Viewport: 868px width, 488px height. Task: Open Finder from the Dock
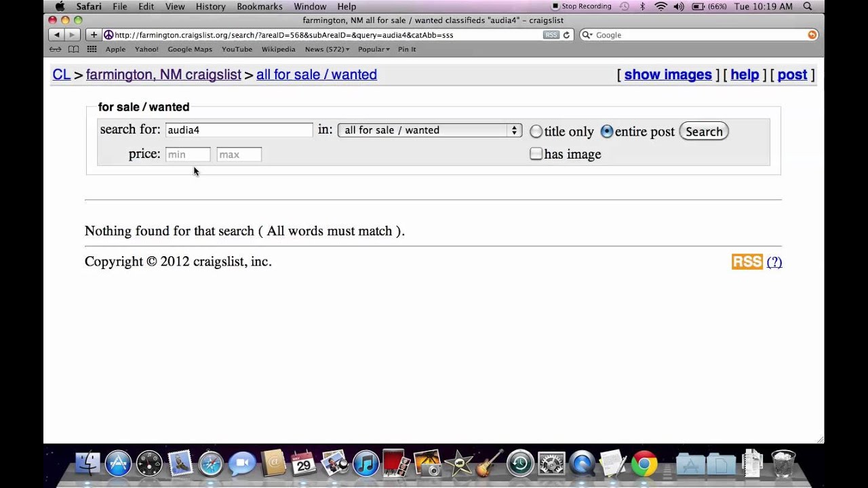(x=87, y=464)
